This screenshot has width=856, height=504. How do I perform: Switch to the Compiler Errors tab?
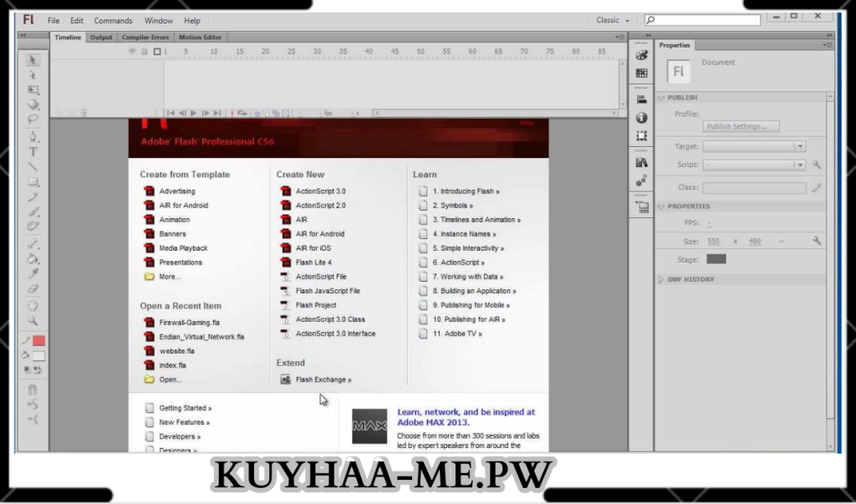[145, 37]
